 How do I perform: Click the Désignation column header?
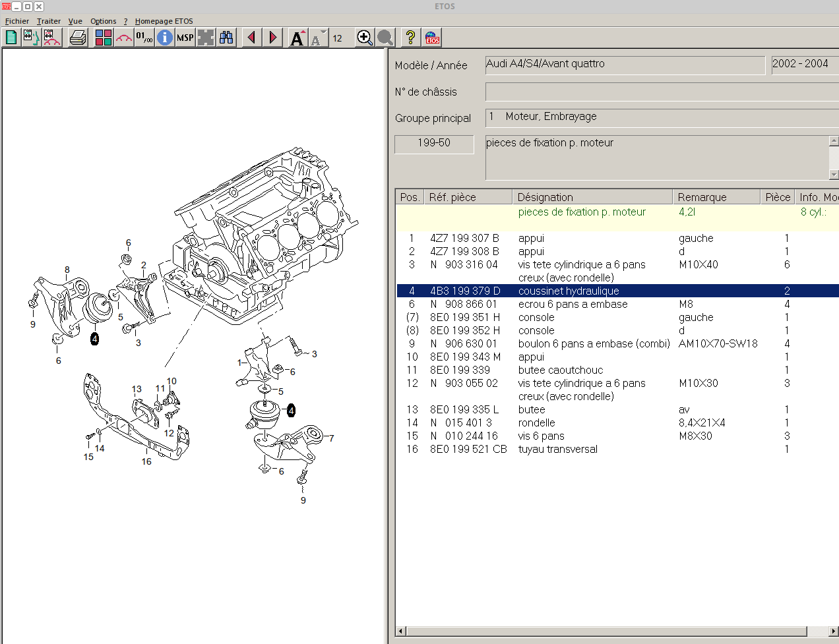[x=592, y=197]
